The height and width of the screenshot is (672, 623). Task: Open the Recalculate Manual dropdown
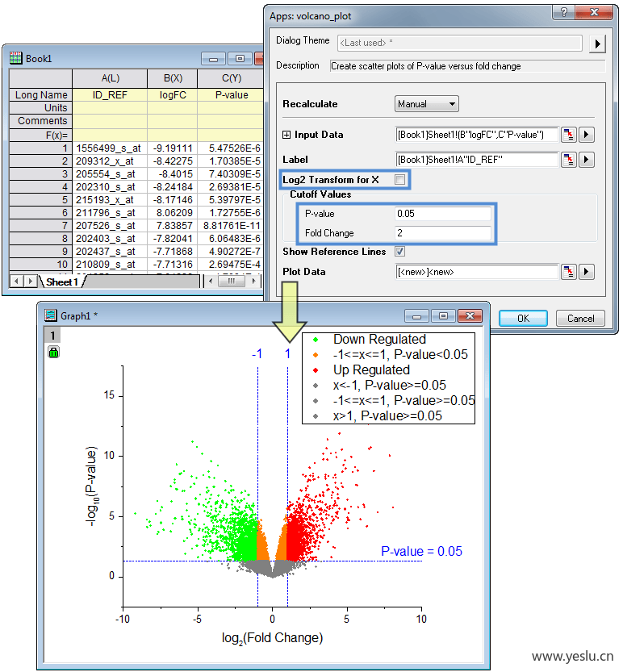point(427,104)
